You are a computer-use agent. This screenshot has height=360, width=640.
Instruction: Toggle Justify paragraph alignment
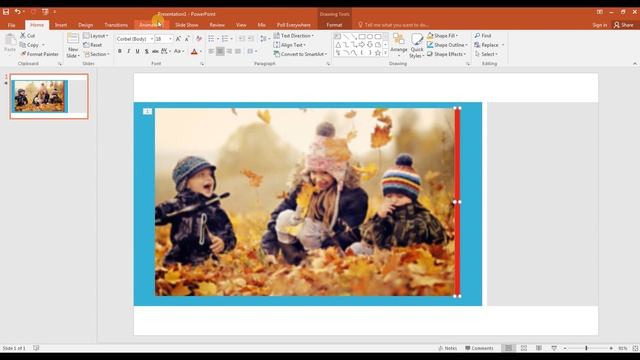click(x=238, y=51)
